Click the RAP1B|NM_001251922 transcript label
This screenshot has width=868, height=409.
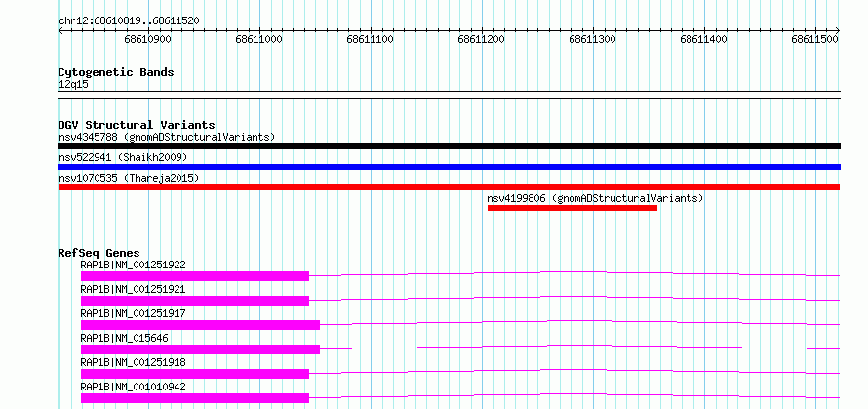(x=133, y=265)
